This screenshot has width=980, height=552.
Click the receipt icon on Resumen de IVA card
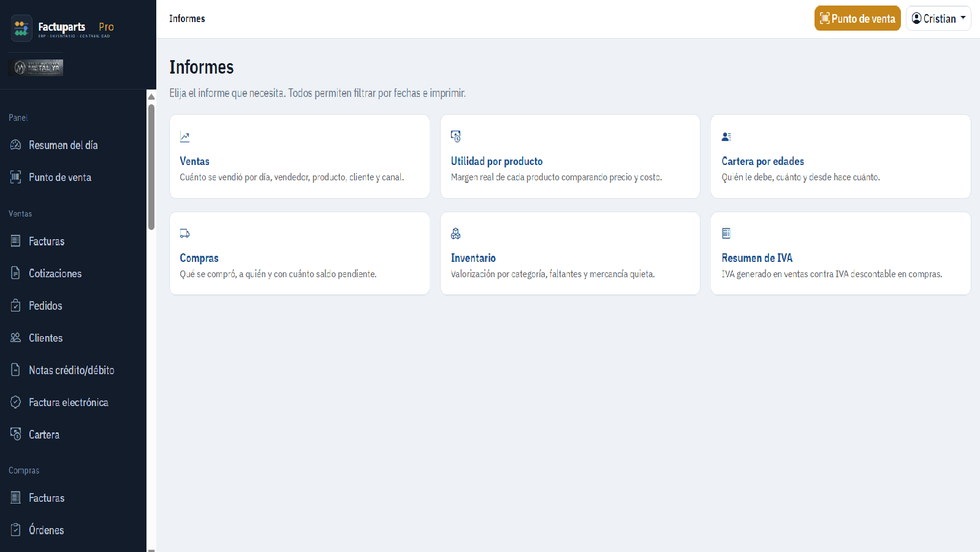(726, 233)
